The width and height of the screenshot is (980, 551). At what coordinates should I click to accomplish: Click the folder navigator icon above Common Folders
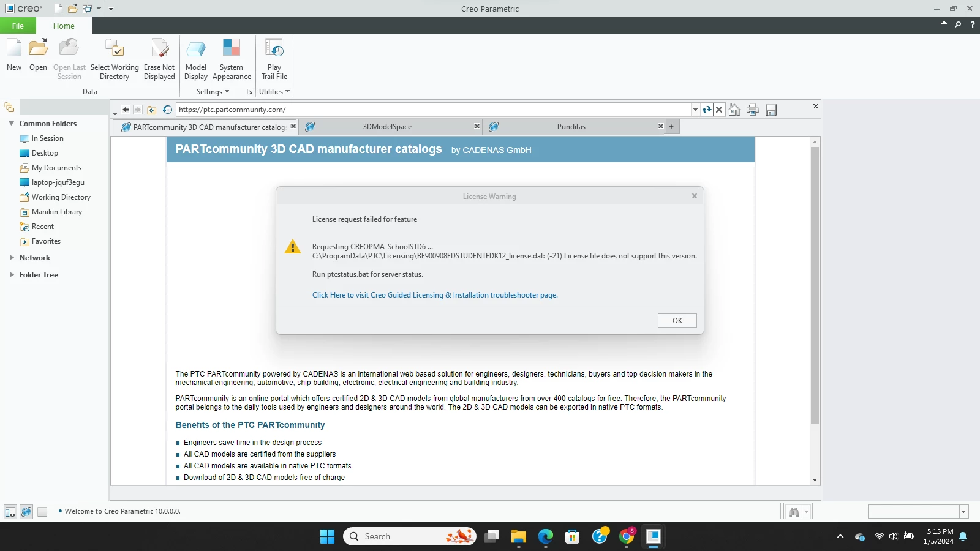9,108
